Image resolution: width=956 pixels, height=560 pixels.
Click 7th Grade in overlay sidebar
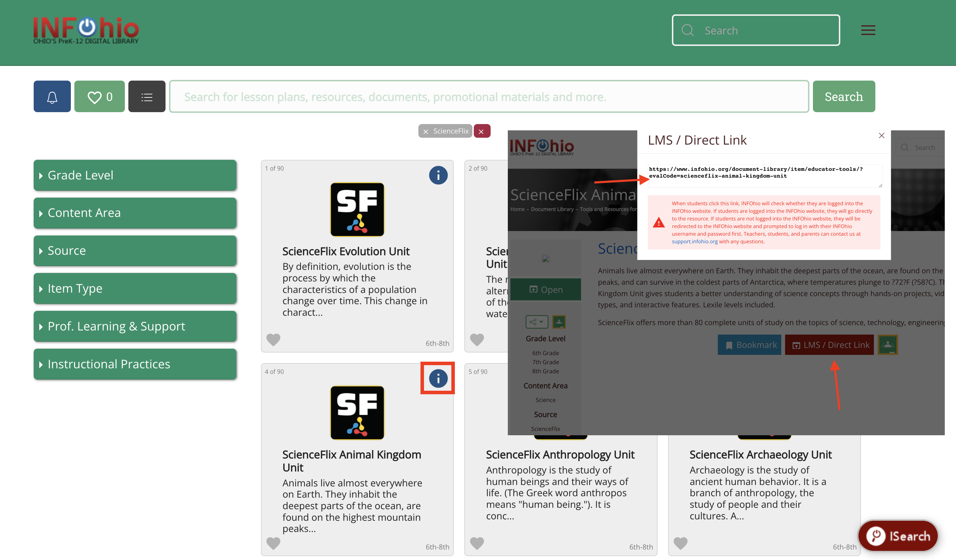point(545,362)
